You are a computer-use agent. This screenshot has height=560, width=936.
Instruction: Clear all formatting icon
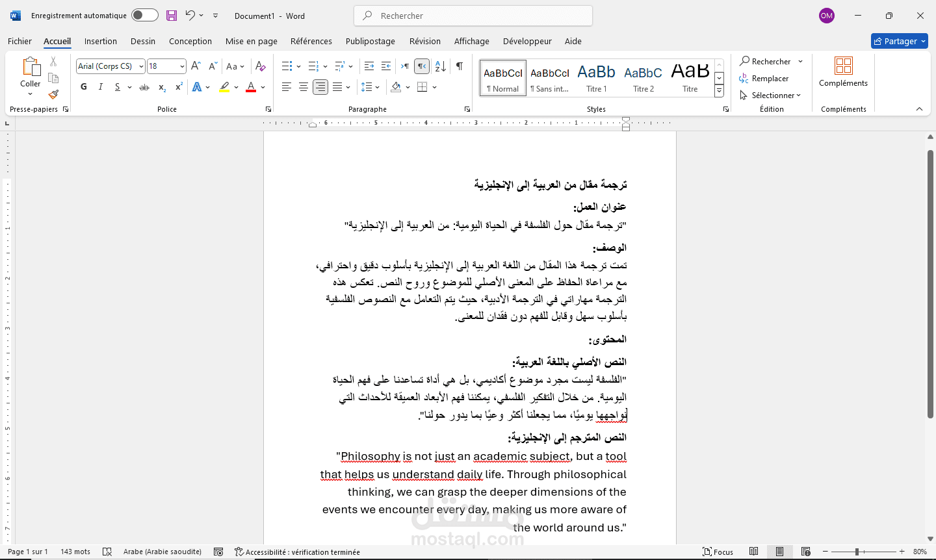(261, 66)
